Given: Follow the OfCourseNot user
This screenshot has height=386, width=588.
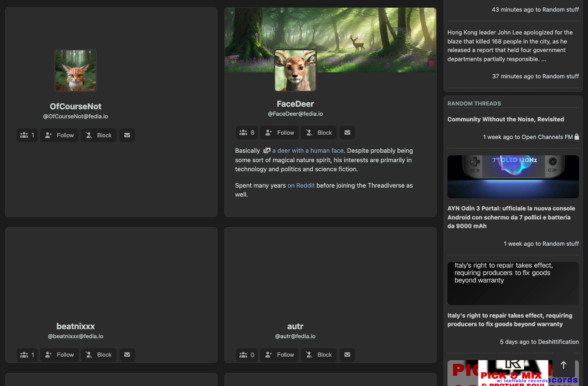Looking at the screenshot, I should [x=59, y=135].
